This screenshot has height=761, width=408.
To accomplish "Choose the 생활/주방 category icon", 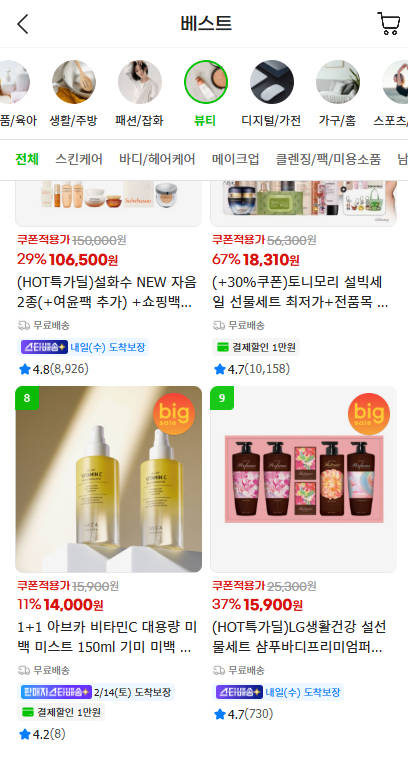I will tap(74, 82).
